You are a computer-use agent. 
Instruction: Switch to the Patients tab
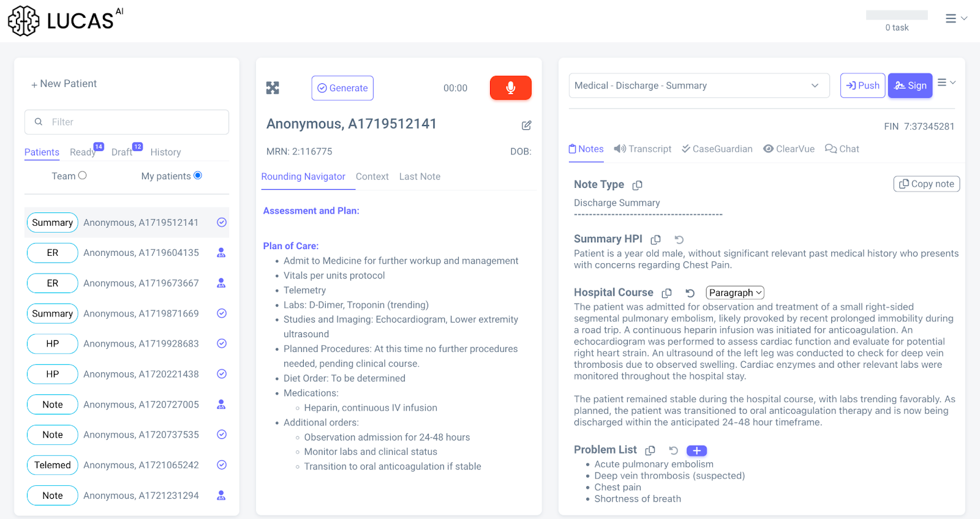coord(42,152)
